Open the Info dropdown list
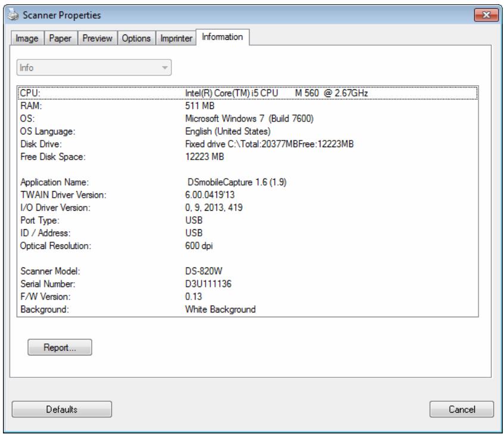This screenshot has width=504, height=434. (x=94, y=67)
